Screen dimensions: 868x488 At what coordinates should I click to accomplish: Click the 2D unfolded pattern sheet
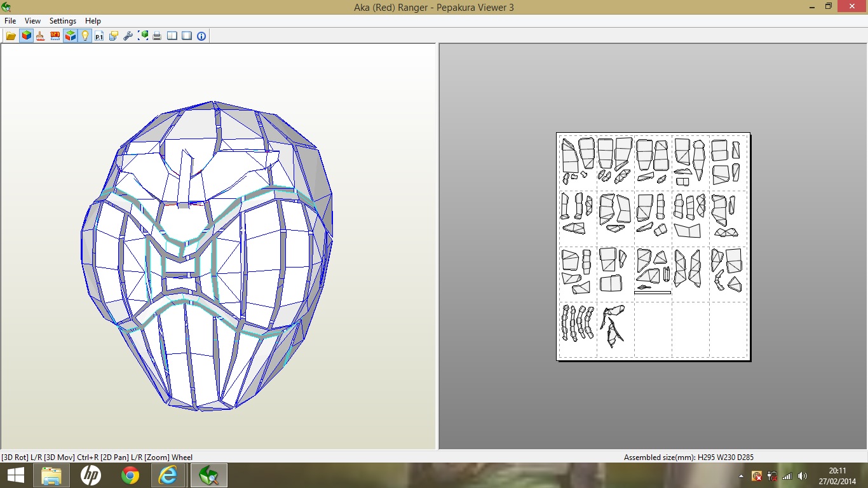point(653,247)
